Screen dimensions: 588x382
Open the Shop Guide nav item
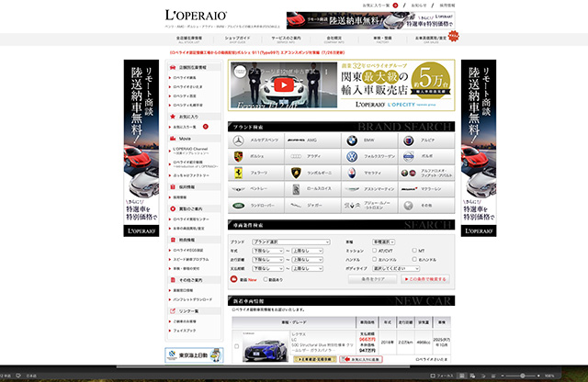237,39
